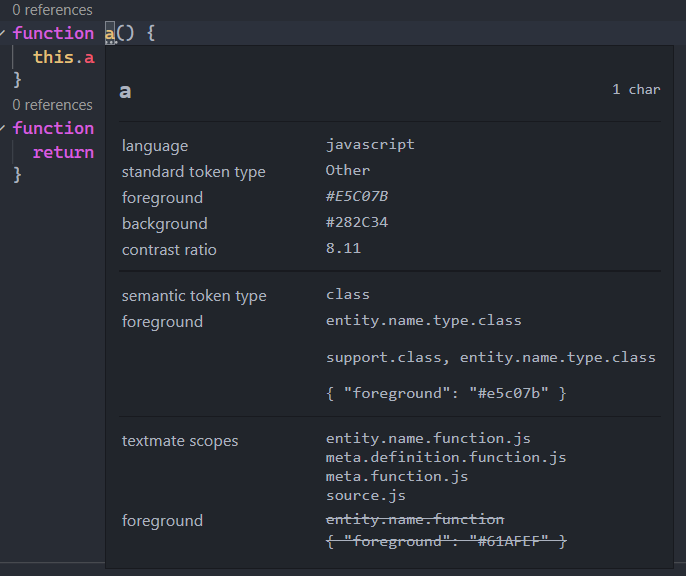Click the 'background' row label
686x576 pixels.
164,224
